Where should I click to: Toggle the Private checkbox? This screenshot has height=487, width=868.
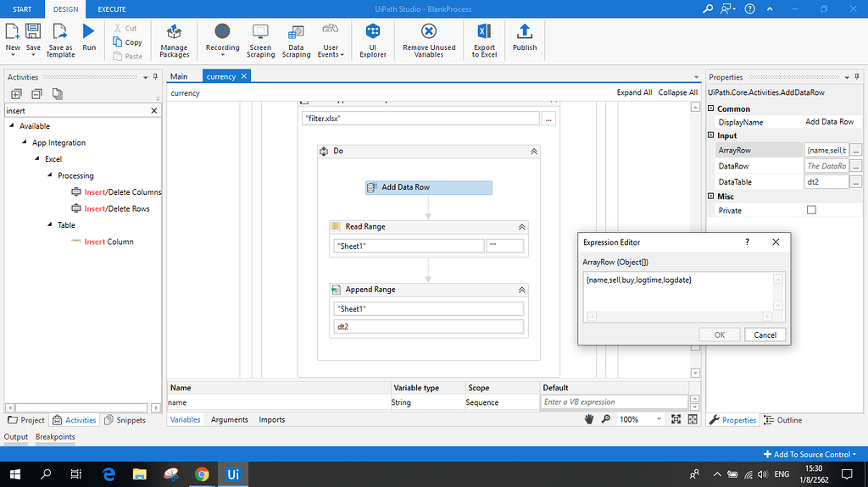(811, 210)
